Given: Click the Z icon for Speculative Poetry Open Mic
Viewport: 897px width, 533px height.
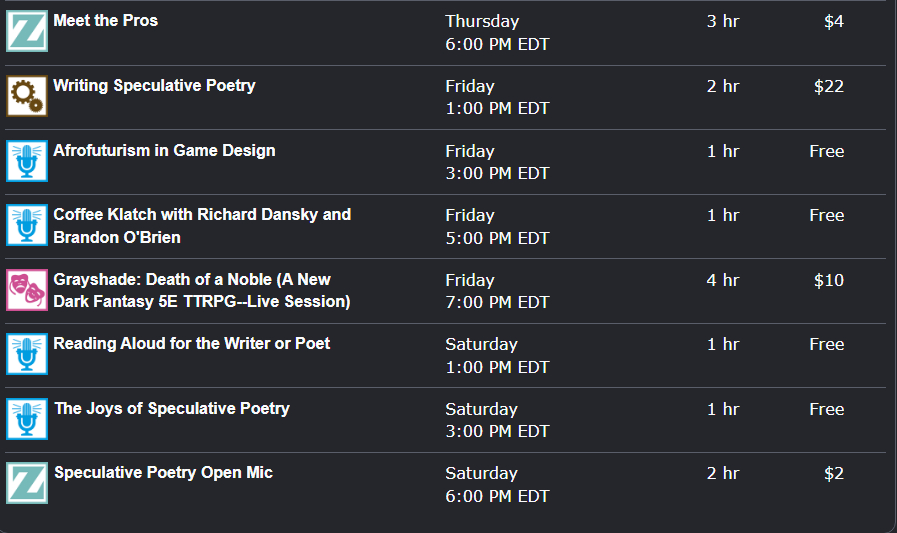Looking at the screenshot, I should (27, 483).
